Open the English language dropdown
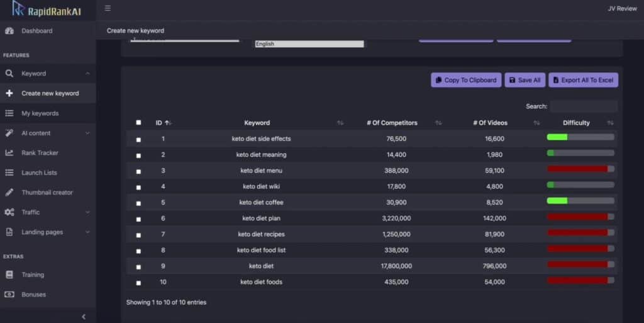The width and height of the screenshot is (644, 323). coord(309,44)
